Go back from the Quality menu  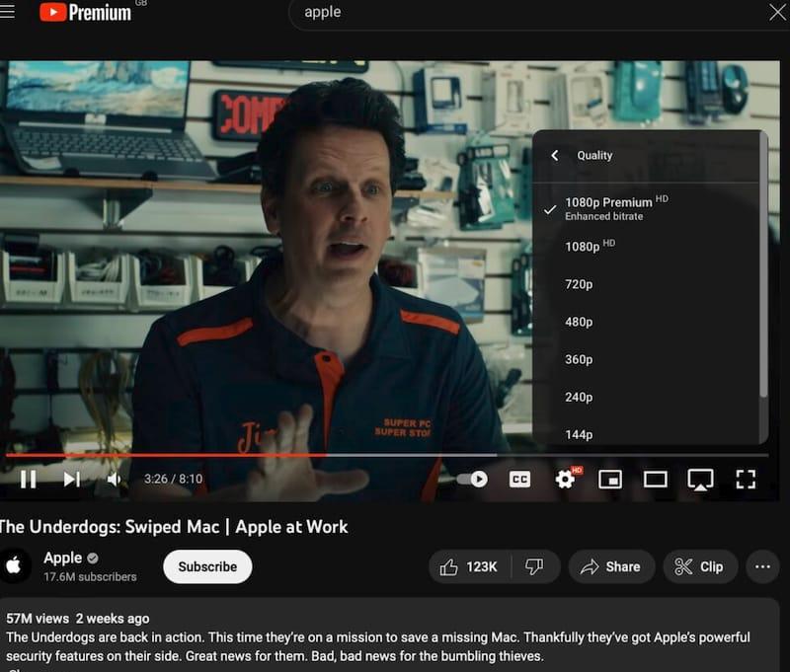pos(555,156)
